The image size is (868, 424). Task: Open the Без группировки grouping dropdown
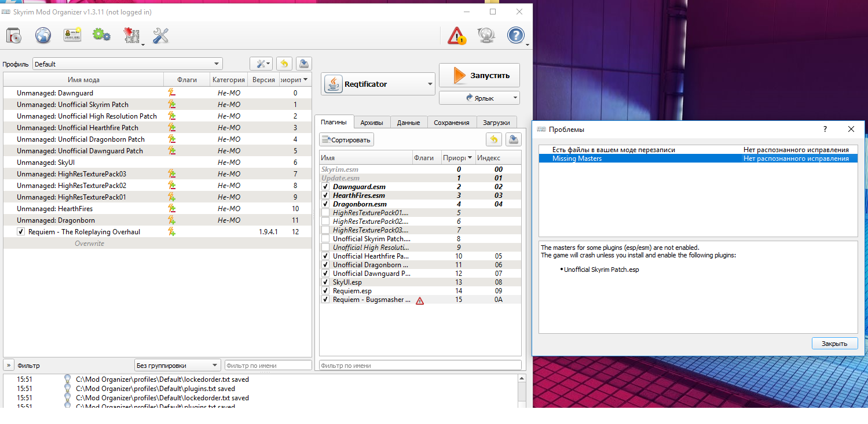click(177, 366)
